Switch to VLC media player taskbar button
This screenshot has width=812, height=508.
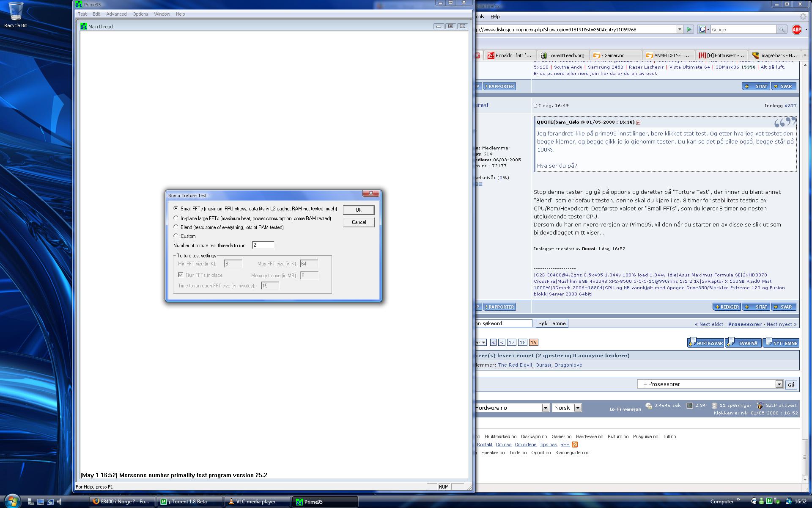257,502
